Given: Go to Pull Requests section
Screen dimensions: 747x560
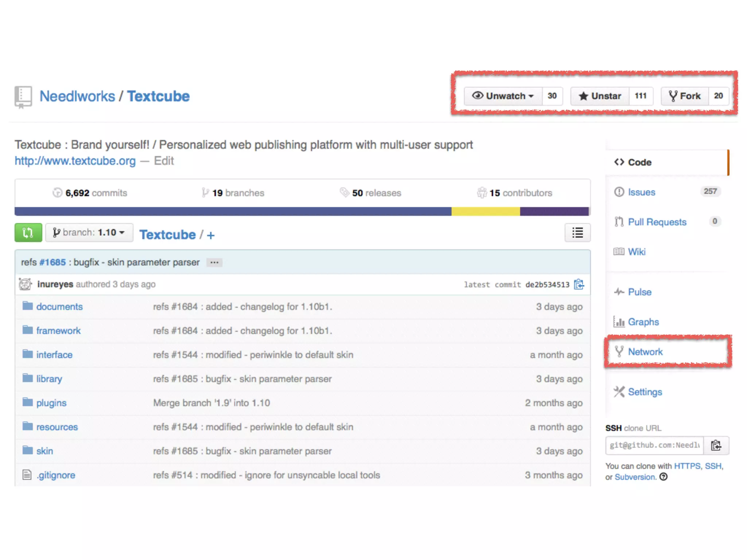Looking at the screenshot, I should pyautogui.click(x=657, y=222).
